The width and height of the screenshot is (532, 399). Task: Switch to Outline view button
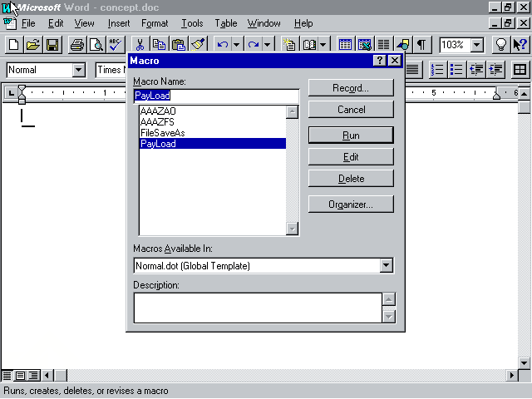[x=33, y=375]
